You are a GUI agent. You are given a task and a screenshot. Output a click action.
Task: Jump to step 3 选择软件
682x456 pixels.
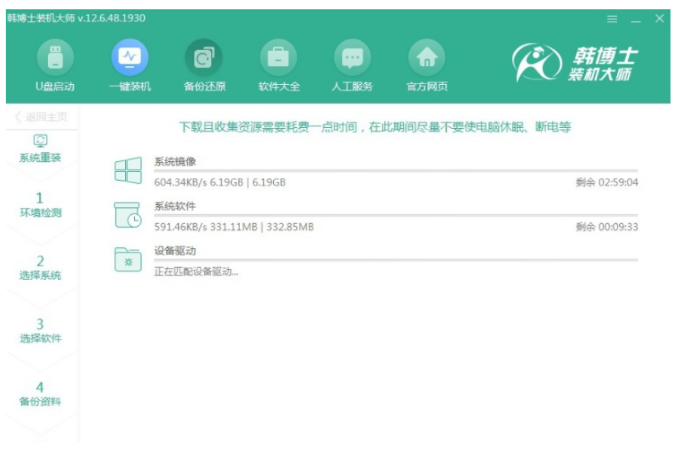pyautogui.click(x=41, y=330)
